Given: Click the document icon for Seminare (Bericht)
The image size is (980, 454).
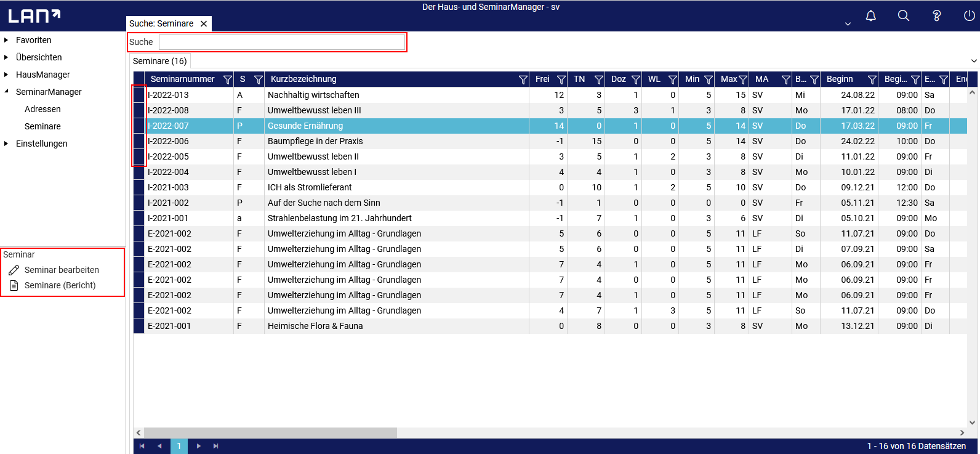Looking at the screenshot, I should pyautogui.click(x=14, y=285).
